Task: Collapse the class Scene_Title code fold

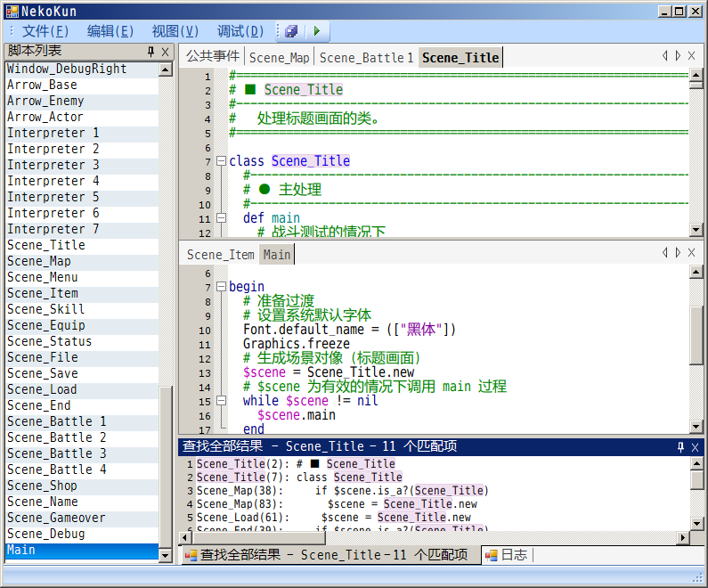Action: (x=221, y=160)
